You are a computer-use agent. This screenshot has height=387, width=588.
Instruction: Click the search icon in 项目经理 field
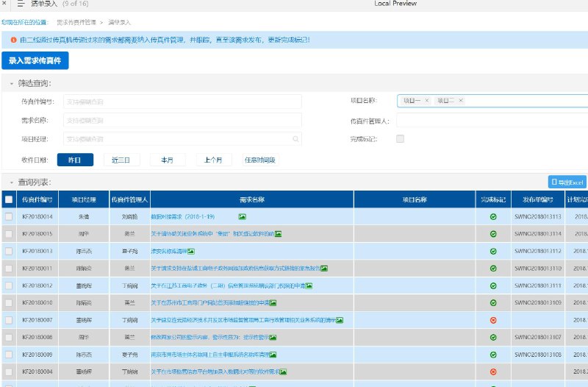pyautogui.click(x=295, y=139)
